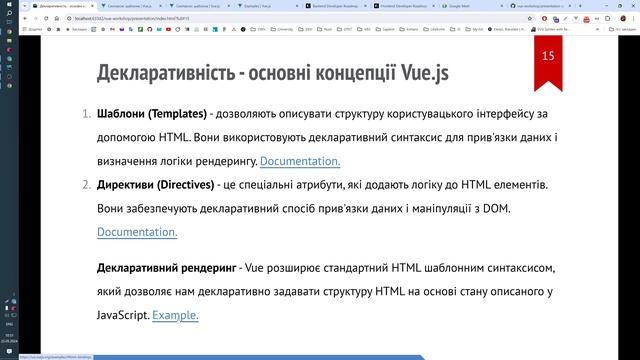Open Documentation link under Templates
The width and height of the screenshot is (640, 360).
tap(300, 161)
